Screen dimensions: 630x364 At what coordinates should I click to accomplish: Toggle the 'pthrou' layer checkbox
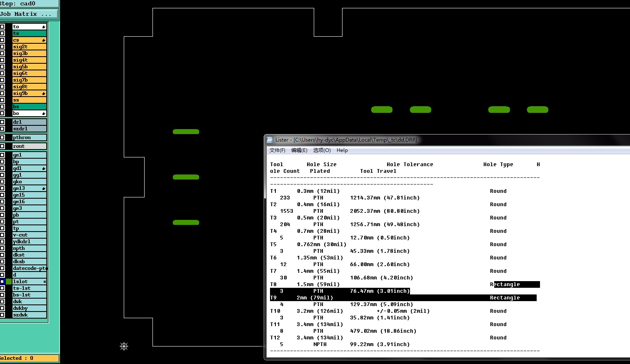pyautogui.click(x=2, y=137)
